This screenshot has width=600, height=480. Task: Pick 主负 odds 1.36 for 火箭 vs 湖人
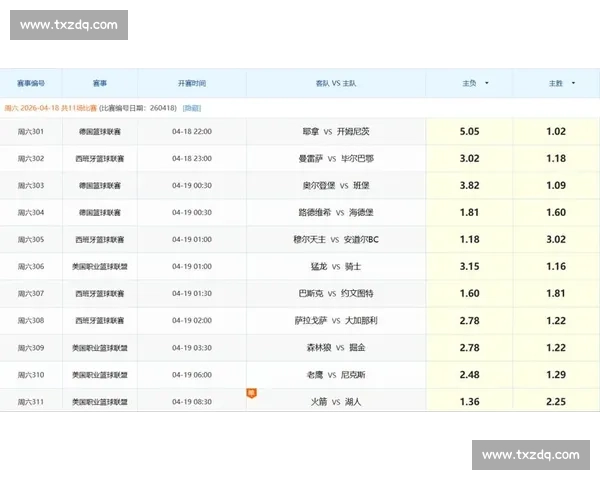469,402
